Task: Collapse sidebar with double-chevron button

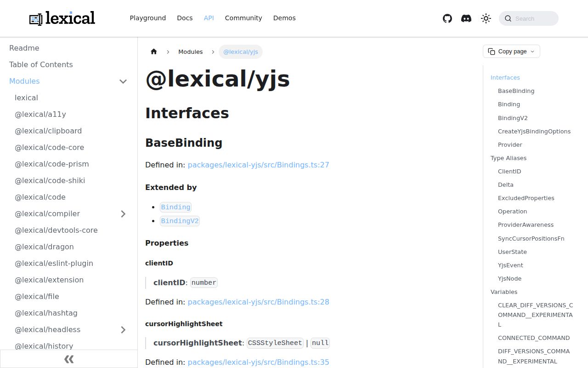Action: point(69,359)
